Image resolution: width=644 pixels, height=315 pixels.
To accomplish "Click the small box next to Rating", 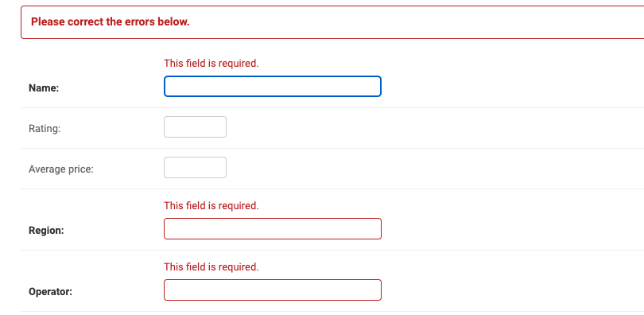I will (x=195, y=127).
